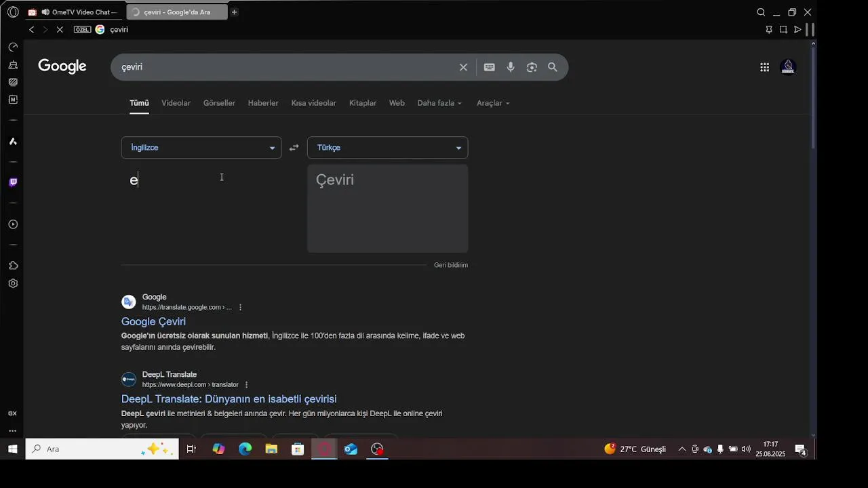Open the Opera menu logo
This screenshot has width=868, height=488.
pyautogui.click(x=13, y=12)
